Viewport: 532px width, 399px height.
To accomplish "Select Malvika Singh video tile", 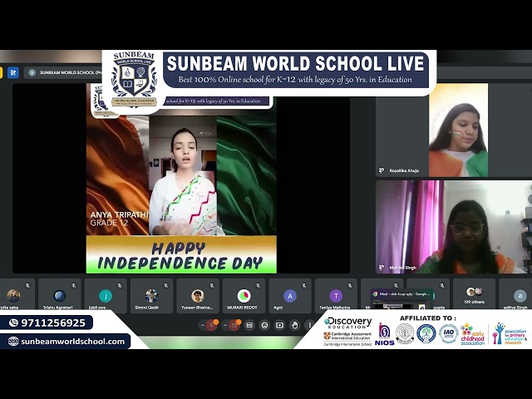I will point(454,227).
